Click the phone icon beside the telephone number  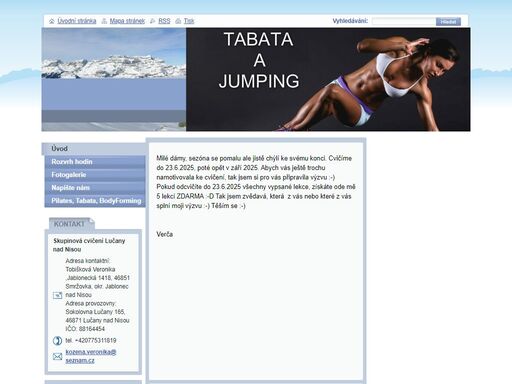tap(57, 341)
